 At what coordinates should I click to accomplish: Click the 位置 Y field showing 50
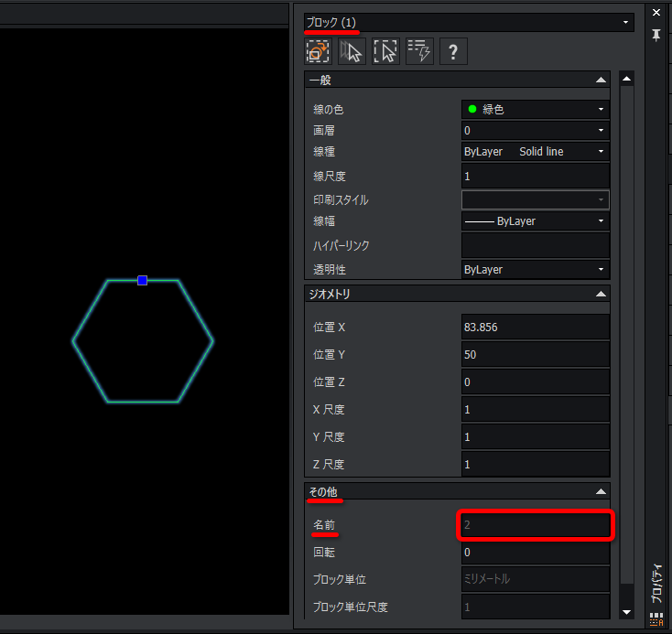coord(536,354)
